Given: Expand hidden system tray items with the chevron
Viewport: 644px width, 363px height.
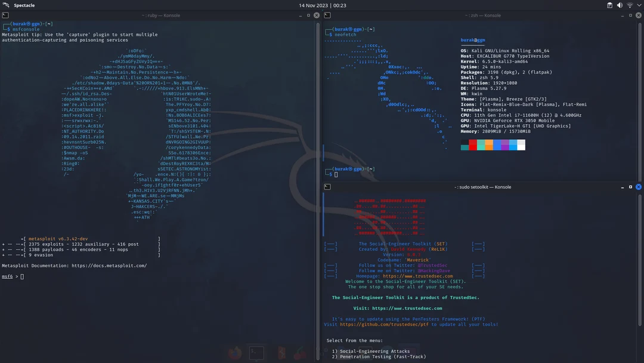Looking at the screenshot, I should click(x=639, y=5).
